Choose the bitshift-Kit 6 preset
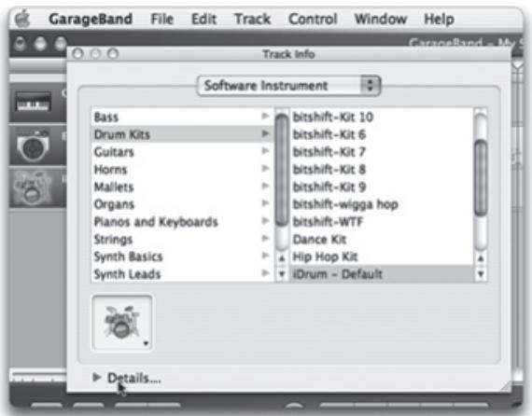532x416 pixels. point(382,134)
